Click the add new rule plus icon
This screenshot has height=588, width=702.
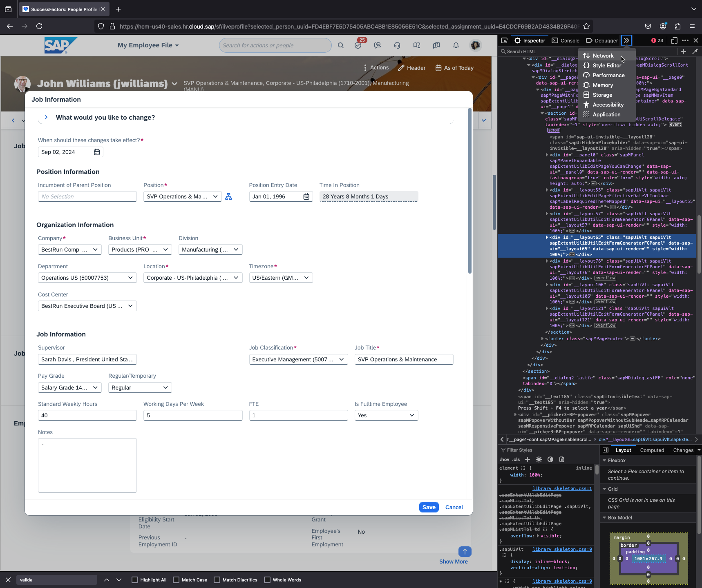coord(528,459)
